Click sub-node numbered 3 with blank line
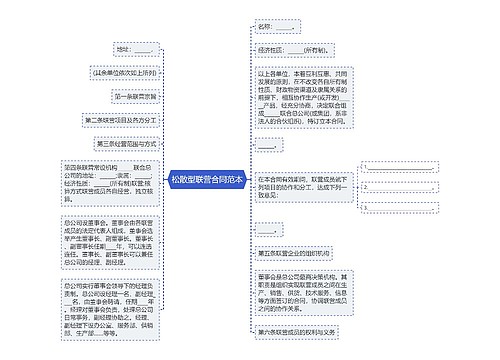500x360 pixels. pos(400,208)
